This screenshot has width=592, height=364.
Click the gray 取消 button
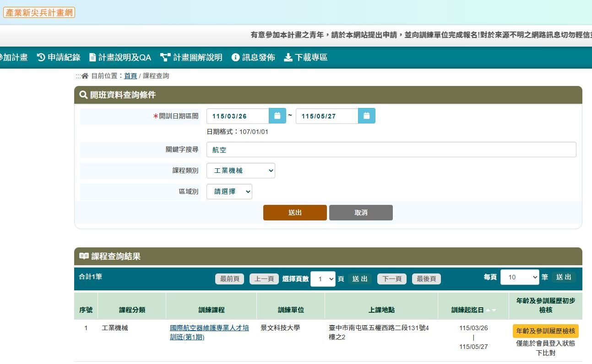[361, 213]
